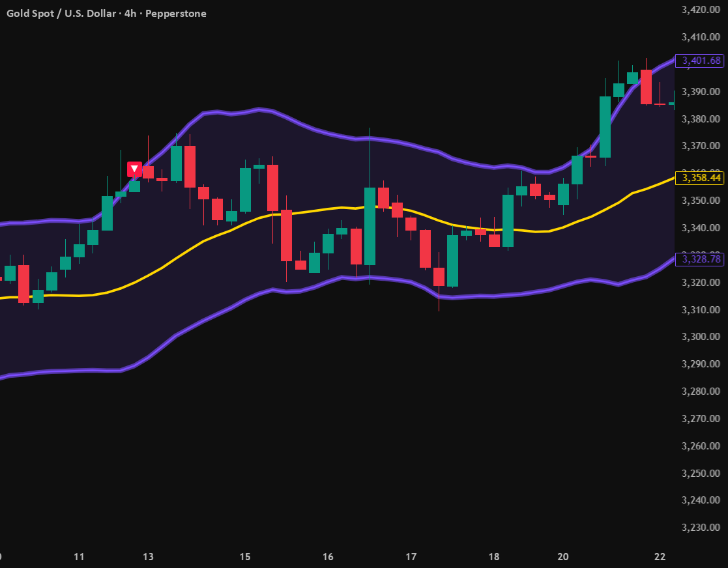Click the red down-arrow signal marker

(x=135, y=169)
